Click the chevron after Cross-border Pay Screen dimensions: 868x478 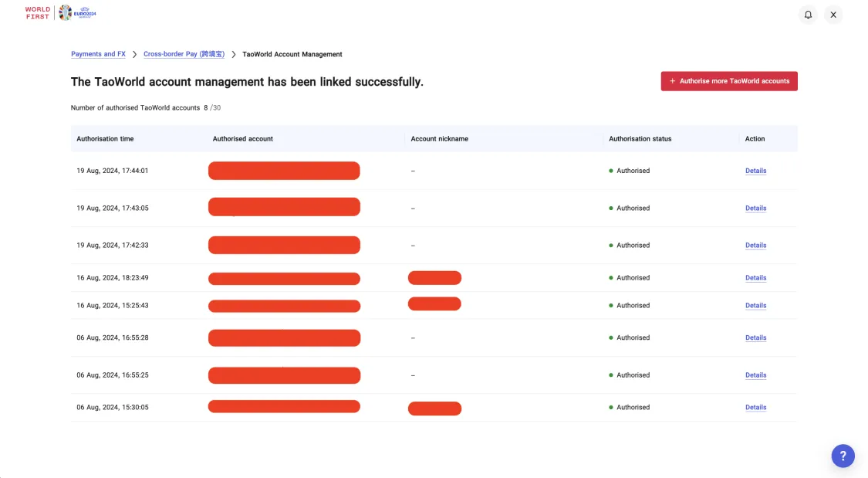click(x=234, y=54)
